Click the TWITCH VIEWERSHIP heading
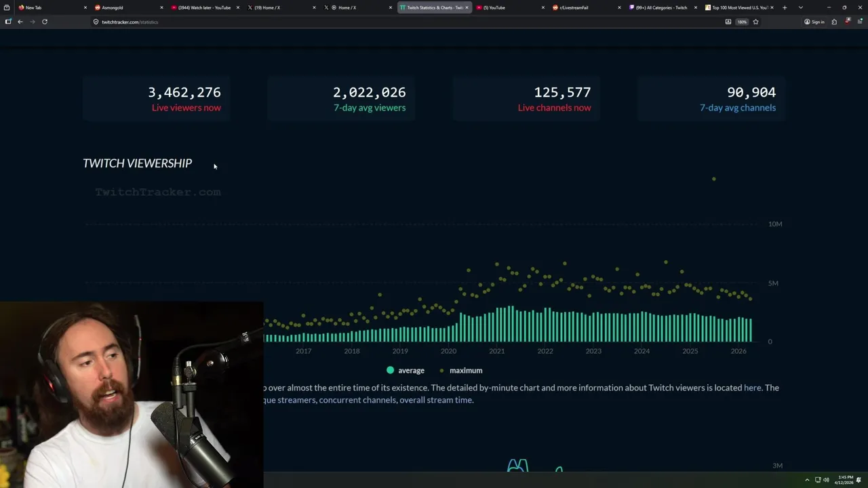 [x=137, y=163]
